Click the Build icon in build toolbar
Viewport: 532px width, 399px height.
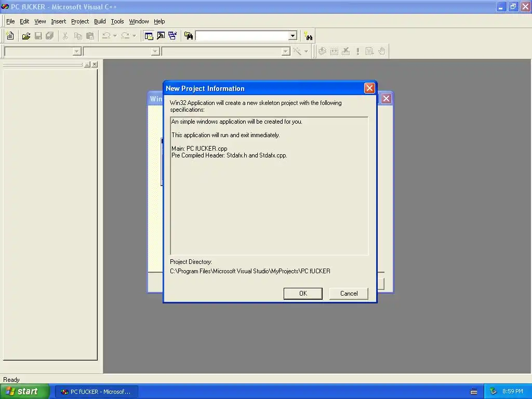click(334, 51)
